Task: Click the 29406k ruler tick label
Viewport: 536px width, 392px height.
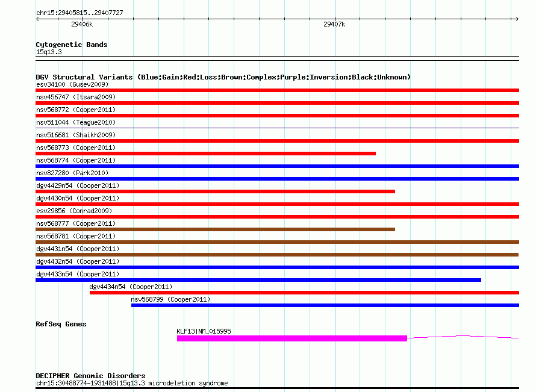Action: (82, 24)
